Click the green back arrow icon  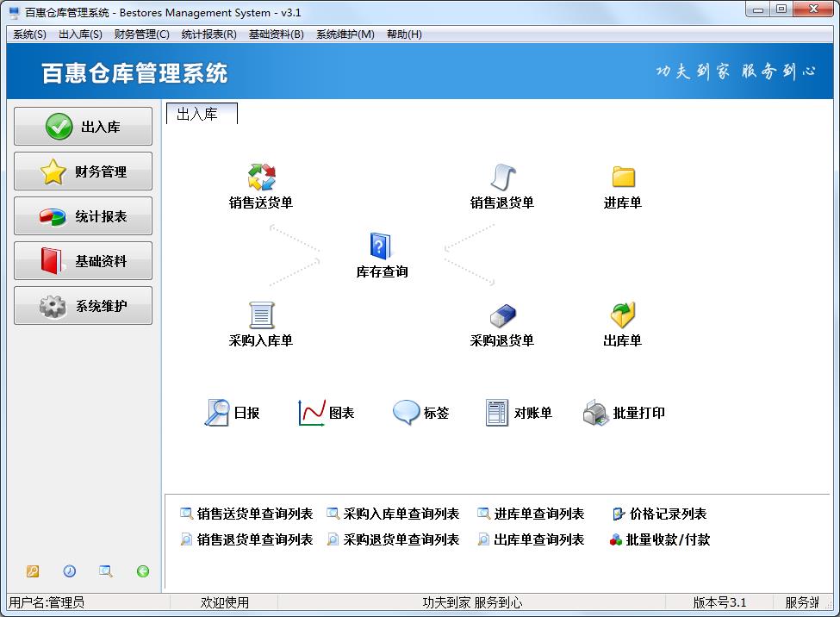pyautogui.click(x=142, y=571)
